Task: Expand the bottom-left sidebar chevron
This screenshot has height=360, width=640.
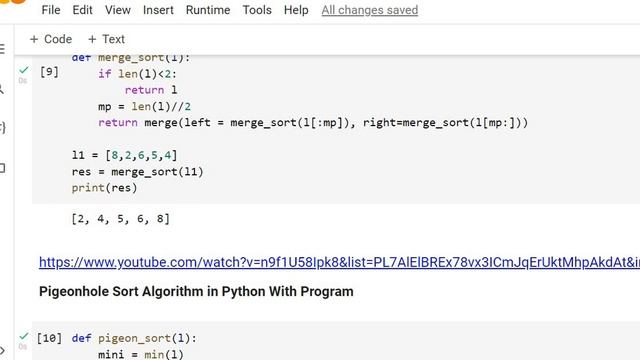Action: pyautogui.click(x=2, y=350)
